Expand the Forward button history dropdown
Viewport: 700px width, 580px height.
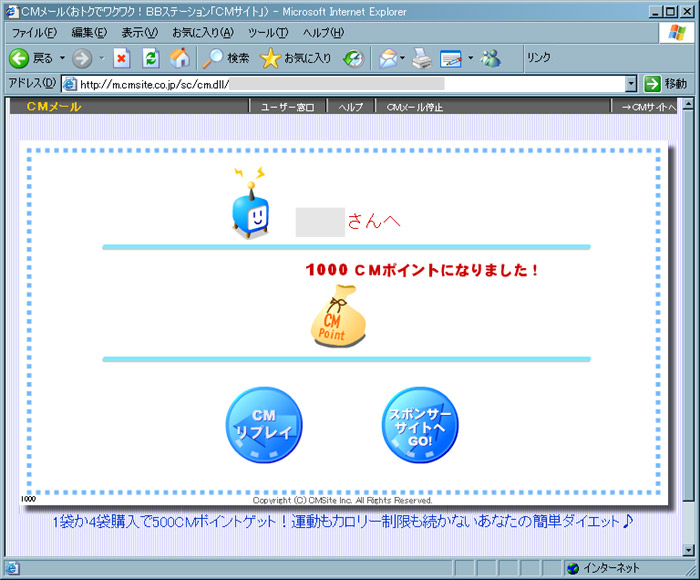(102, 58)
